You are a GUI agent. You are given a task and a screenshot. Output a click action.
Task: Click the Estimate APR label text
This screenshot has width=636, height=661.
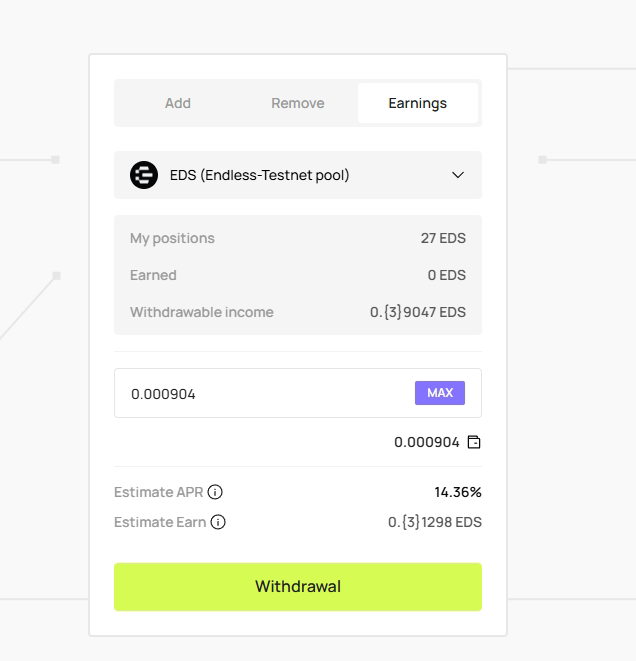(159, 492)
